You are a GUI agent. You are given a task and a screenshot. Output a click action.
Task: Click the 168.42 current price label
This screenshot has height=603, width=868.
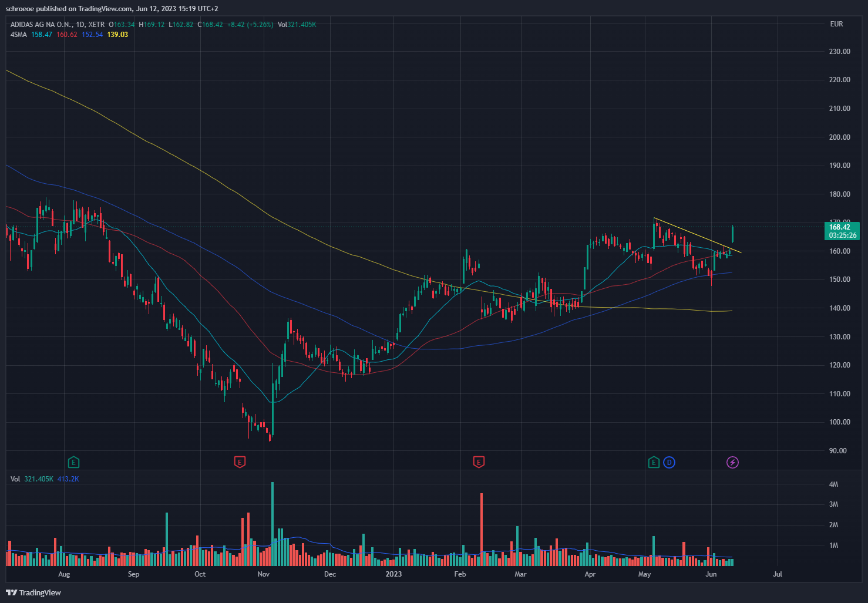[842, 231]
